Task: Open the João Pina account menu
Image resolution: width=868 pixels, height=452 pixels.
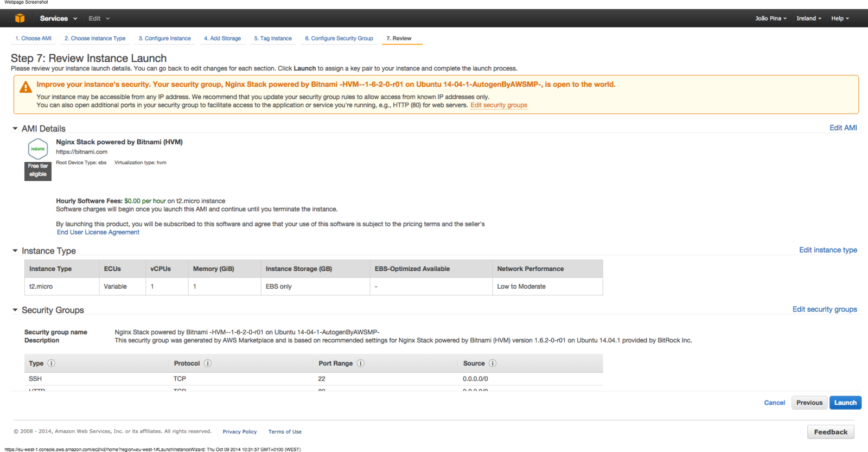Action: 771,18
